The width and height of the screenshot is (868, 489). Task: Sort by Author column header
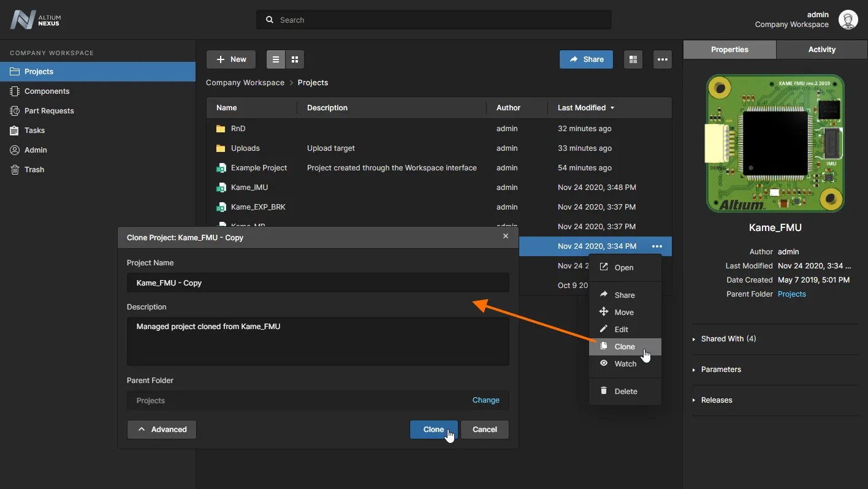(508, 108)
